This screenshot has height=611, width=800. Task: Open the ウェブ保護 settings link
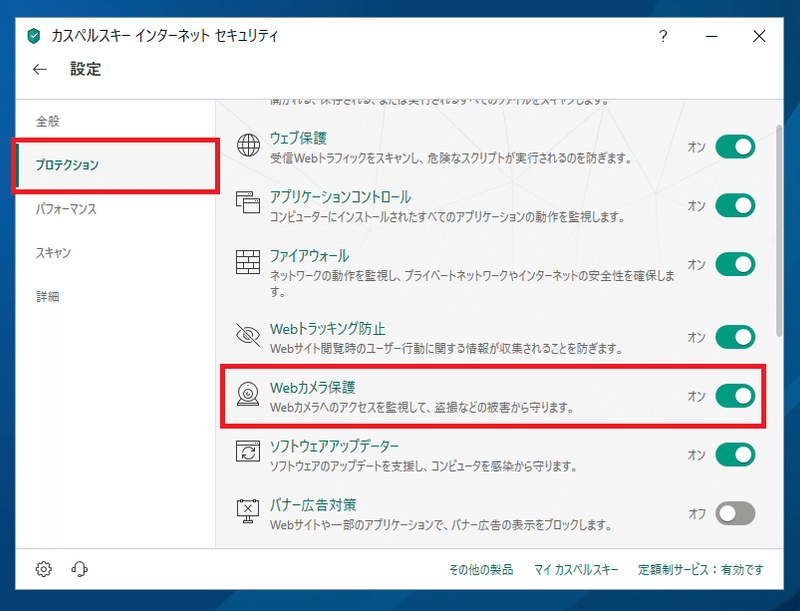298,138
